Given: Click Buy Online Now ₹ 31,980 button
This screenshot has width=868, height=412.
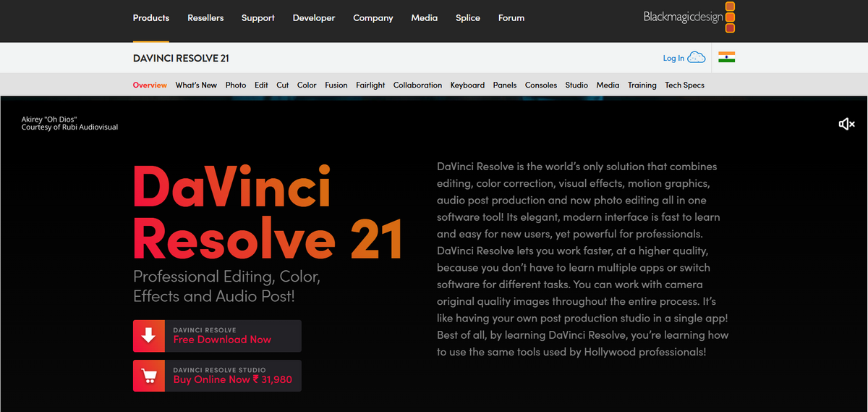Looking at the screenshot, I should [x=217, y=376].
